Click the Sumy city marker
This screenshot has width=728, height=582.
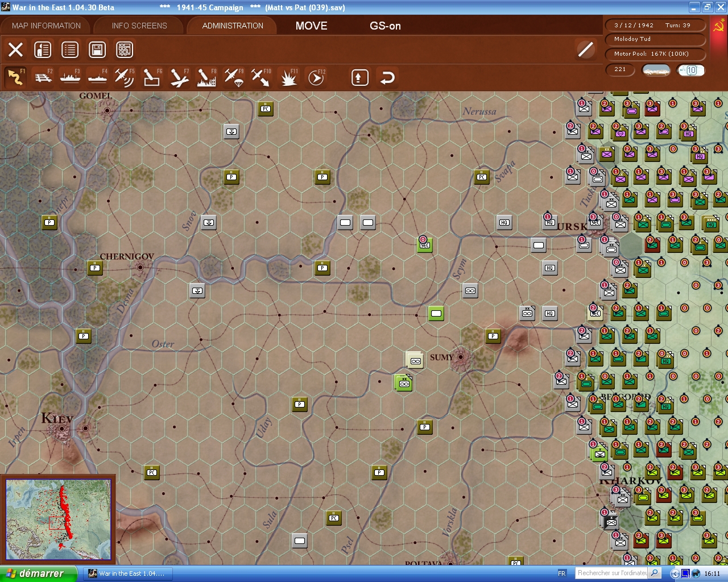461,357
